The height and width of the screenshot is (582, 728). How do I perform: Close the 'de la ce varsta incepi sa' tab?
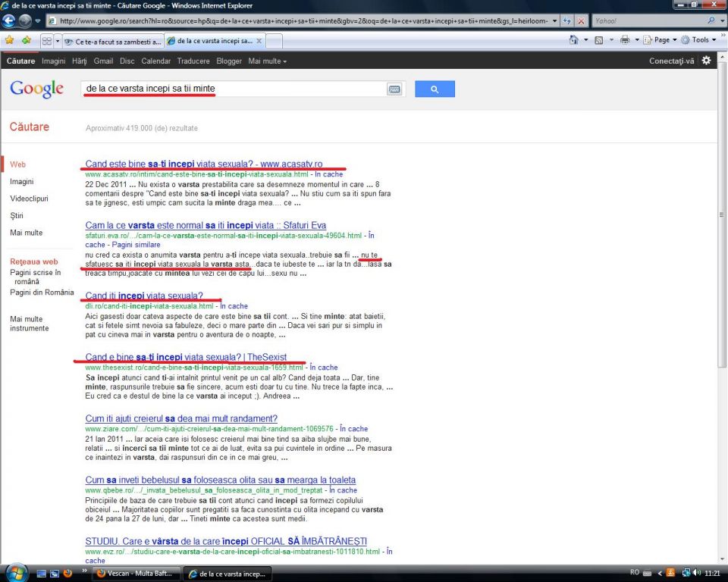tap(259, 41)
